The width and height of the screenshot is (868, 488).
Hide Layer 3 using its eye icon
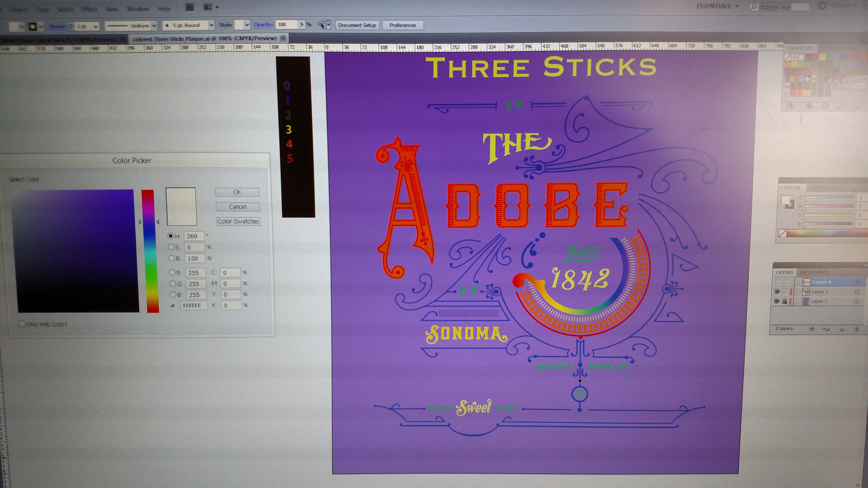pyautogui.click(x=777, y=292)
